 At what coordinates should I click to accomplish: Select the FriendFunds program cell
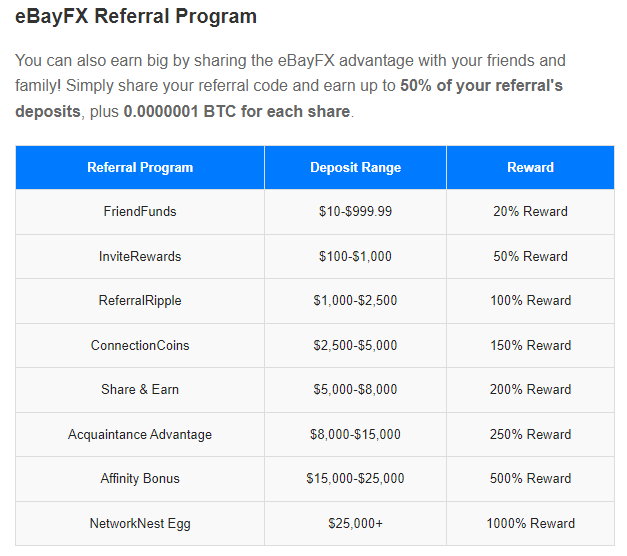click(x=140, y=212)
